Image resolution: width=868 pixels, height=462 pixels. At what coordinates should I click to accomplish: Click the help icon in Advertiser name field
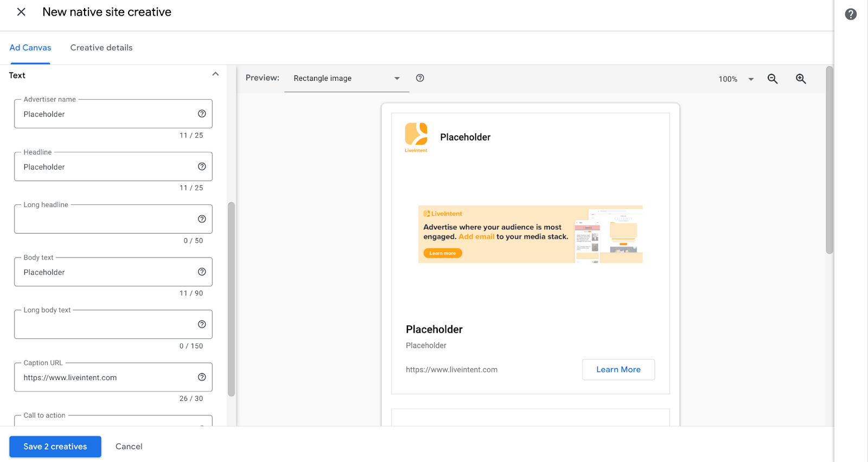coord(202,114)
